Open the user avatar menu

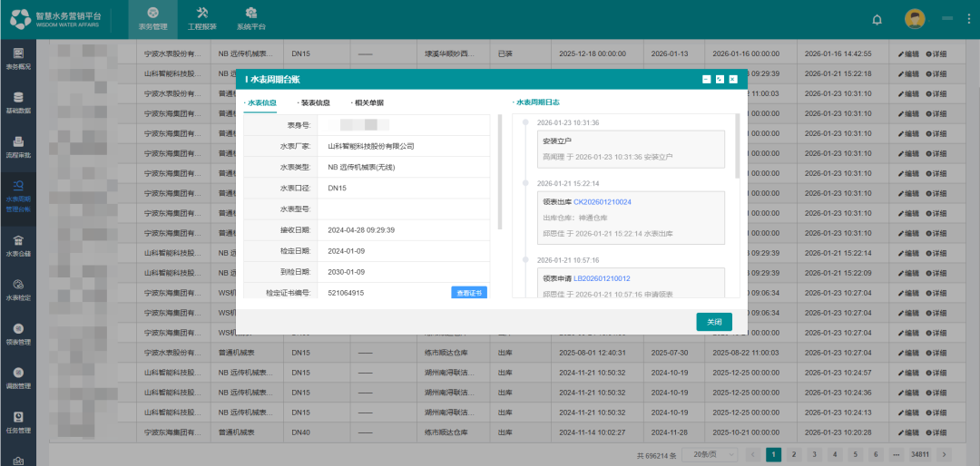click(915, 19)
